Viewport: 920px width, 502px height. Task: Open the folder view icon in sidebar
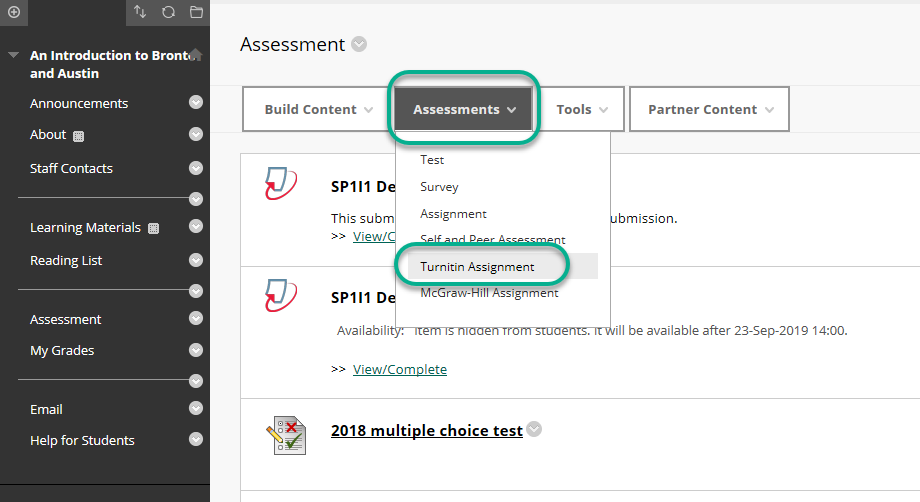pyautogui.click(x=197, y=12)
